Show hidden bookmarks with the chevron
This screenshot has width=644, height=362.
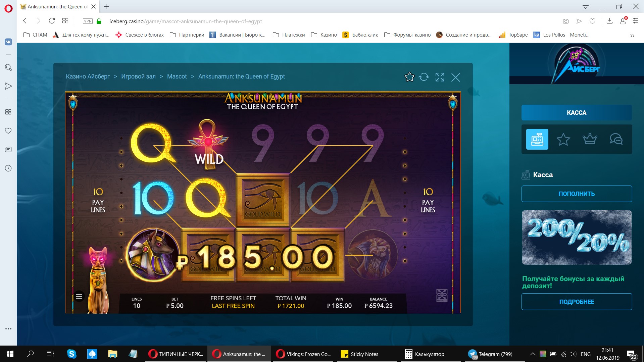click(632, 35)
